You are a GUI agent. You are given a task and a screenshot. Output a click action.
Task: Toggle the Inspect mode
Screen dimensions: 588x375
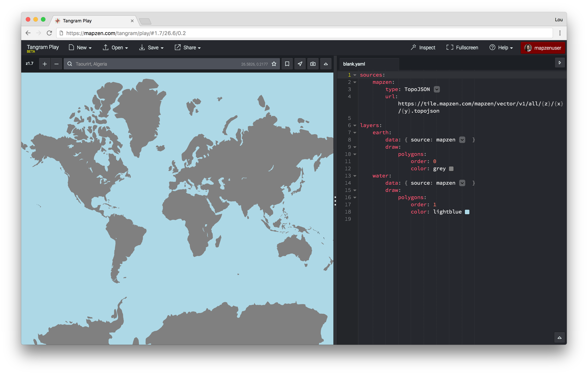click(x=423, y=47)
